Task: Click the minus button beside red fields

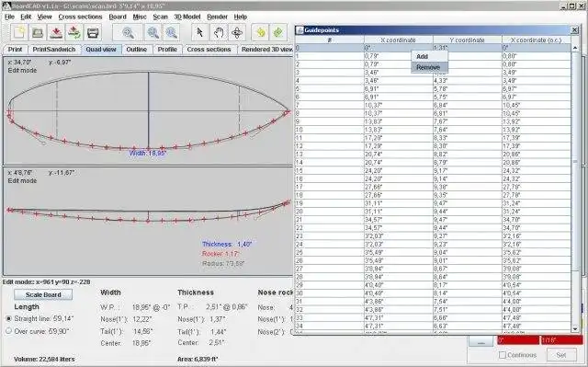Action: click(x=481, y=340)
